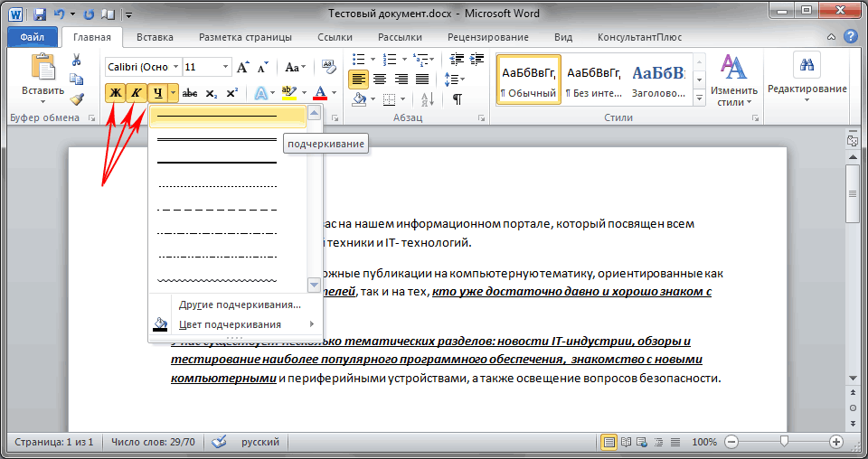Switch to the Разметка страницы tab
The width and height of the screenshot is (868, 459).
pos(245,37)
